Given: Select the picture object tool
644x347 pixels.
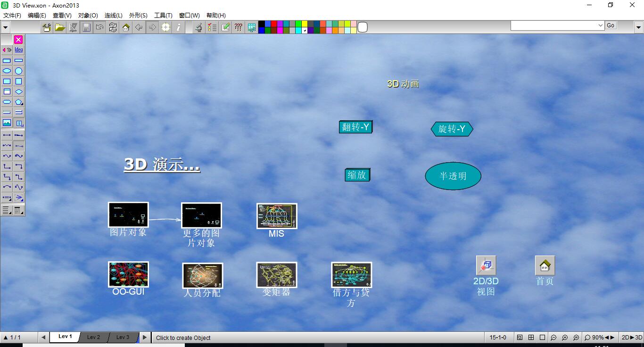Looking at the screenshot, I should pyautogui.click(x=7, y=123).
